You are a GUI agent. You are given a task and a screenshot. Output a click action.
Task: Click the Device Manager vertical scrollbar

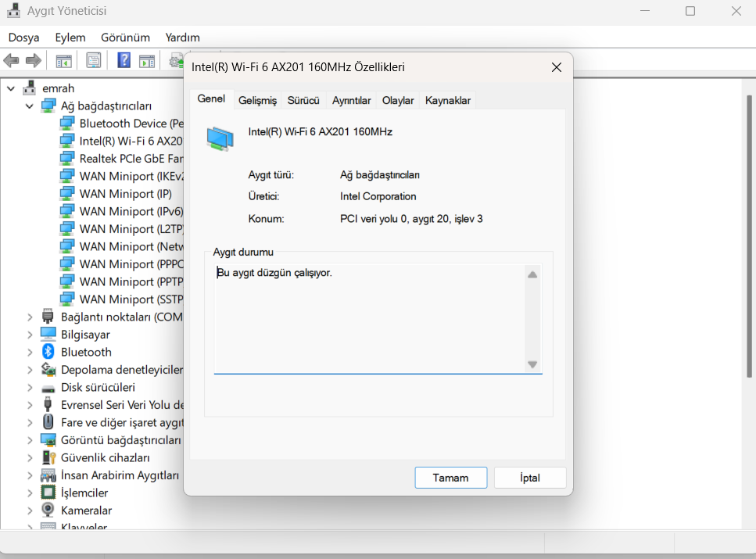click(x=749, y=236)
